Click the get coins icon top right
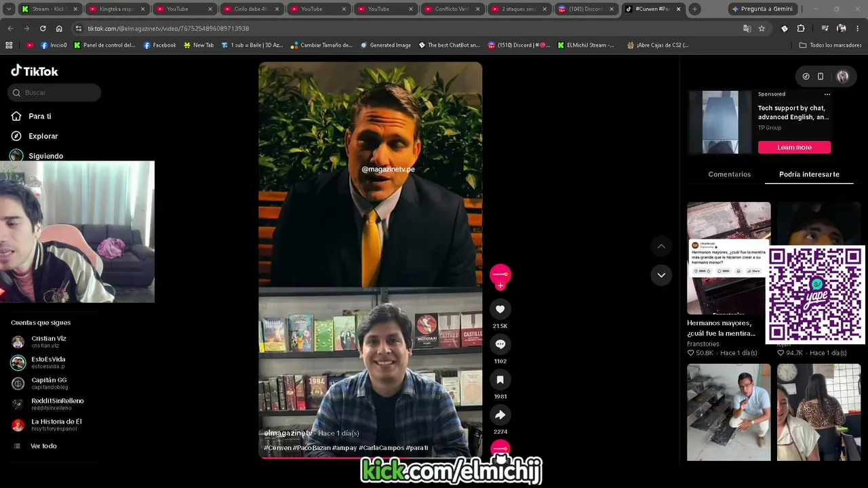The height and width of the screenshot is (488, 868). [x=806, y=77]
